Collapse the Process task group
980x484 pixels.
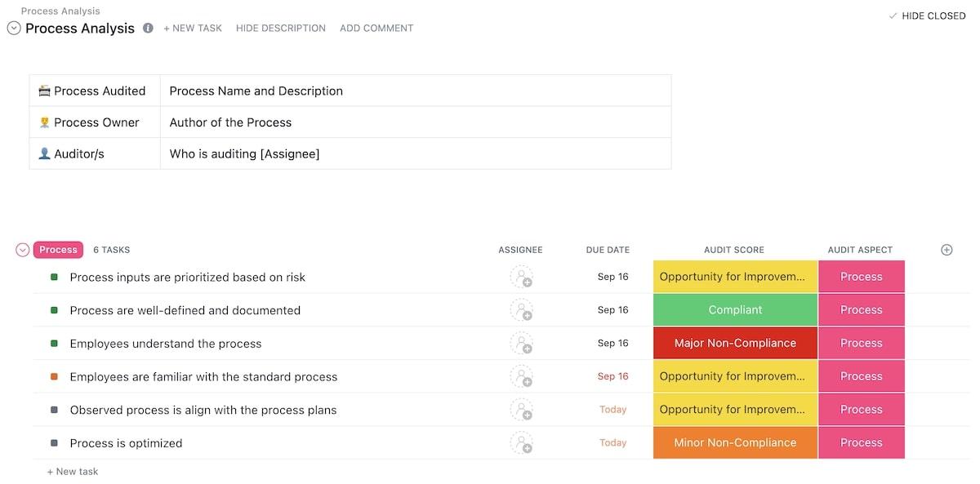[23, 250]
